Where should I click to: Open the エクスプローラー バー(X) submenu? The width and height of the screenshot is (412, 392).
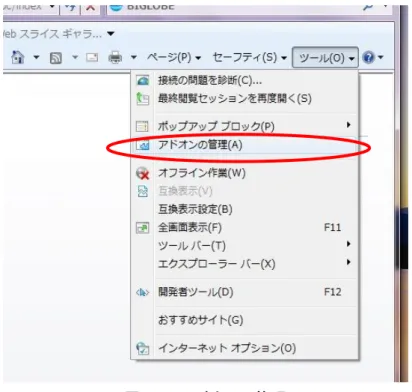244,264
